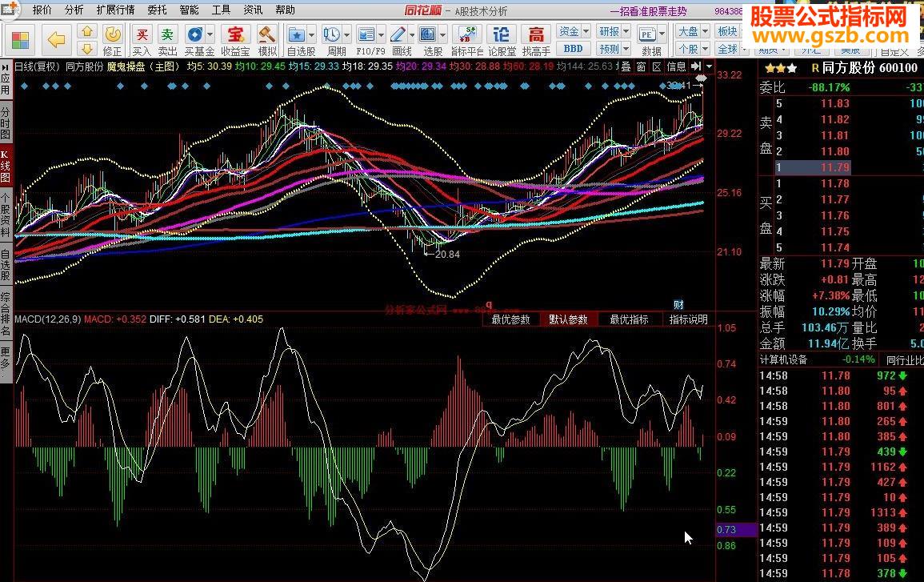Screen dimensions: 924x582
Task: Click the 最优参数 button
Action: pos(511,319)
